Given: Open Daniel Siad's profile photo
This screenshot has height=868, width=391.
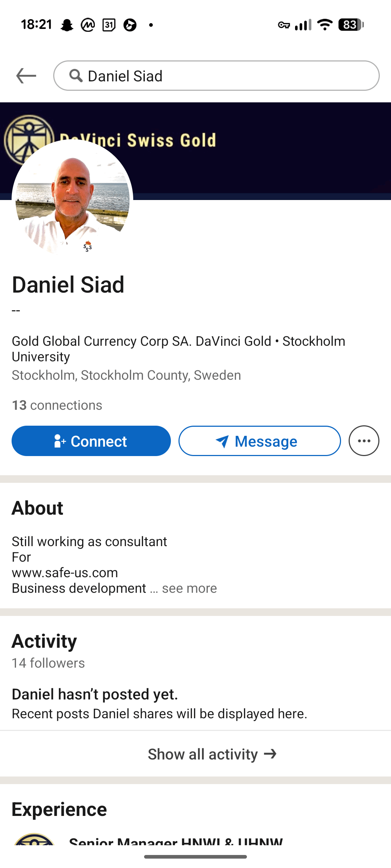Looking at the screenshot, I should tap(72, 199).
